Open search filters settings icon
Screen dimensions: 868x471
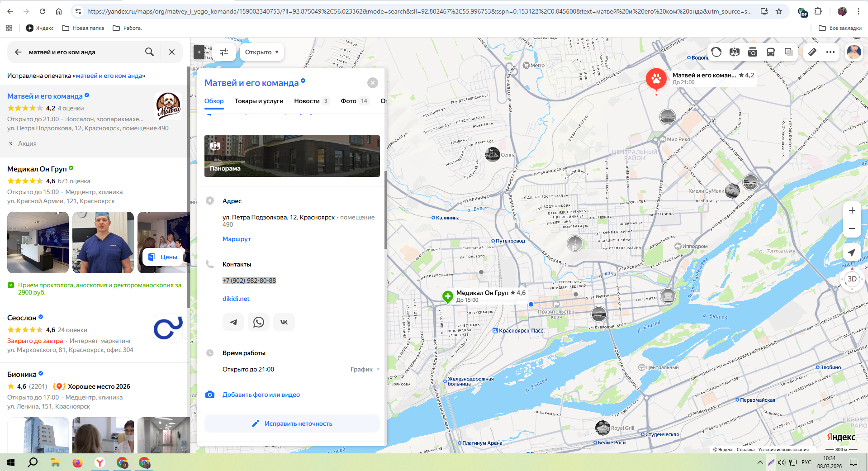224,52
